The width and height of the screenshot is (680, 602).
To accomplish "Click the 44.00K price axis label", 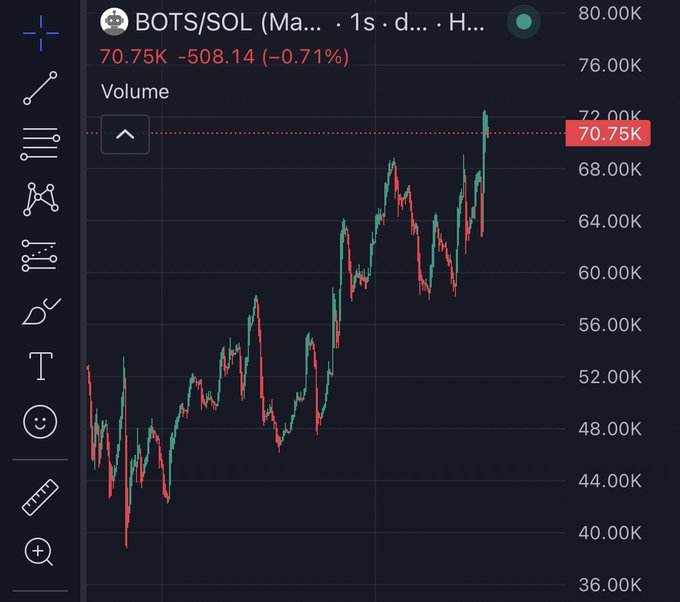I will [x=610, y=481].
